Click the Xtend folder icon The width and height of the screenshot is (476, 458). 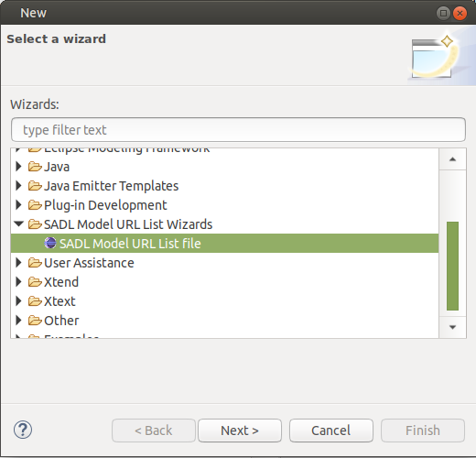click(35, 282)
